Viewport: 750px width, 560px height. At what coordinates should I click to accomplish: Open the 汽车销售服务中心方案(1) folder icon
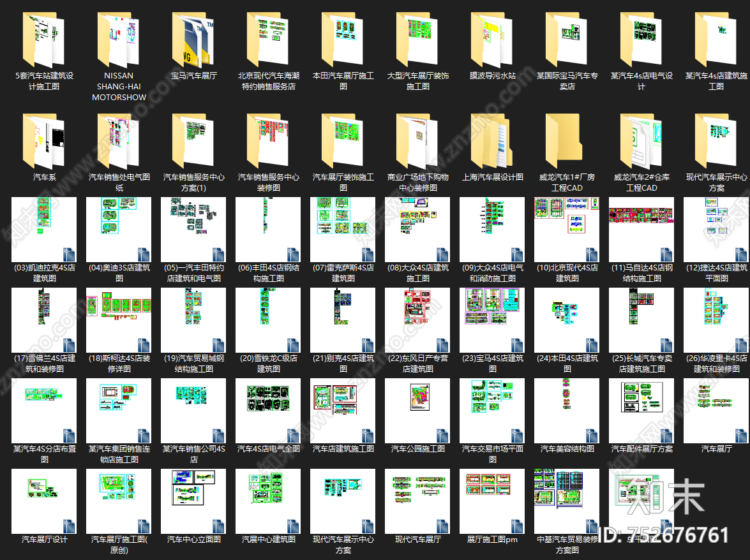pyautogui.click(x=193, y=141)
